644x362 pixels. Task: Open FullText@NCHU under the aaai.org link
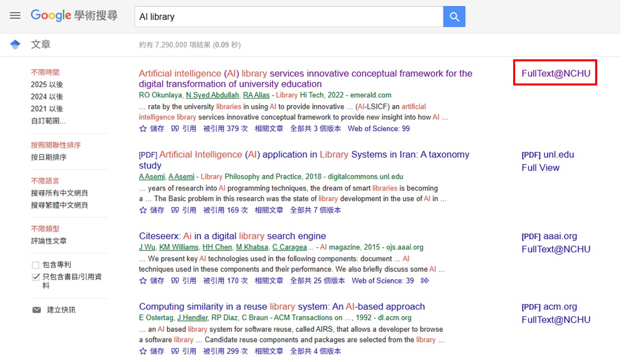point(556,249)
